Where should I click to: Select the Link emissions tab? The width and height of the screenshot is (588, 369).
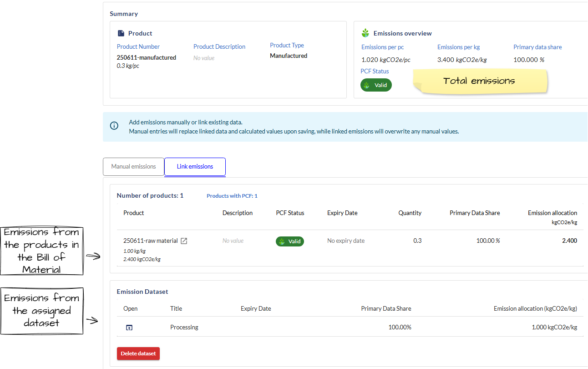[x=195, y=167]
